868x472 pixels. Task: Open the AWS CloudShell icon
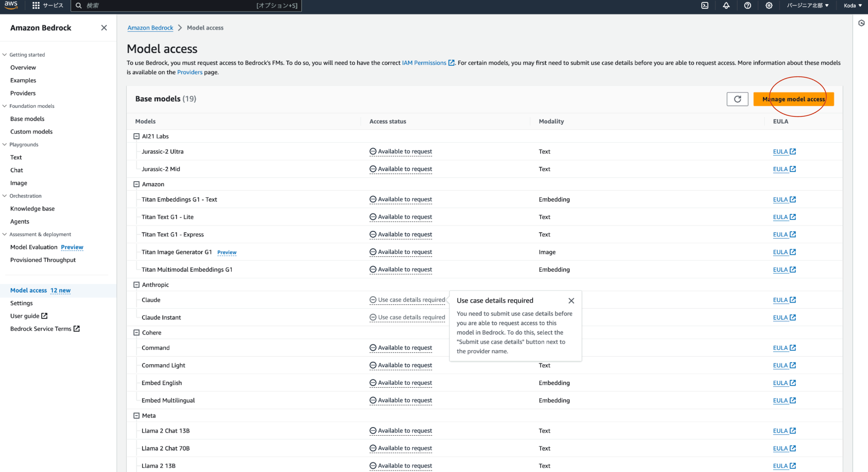point(705,5)
